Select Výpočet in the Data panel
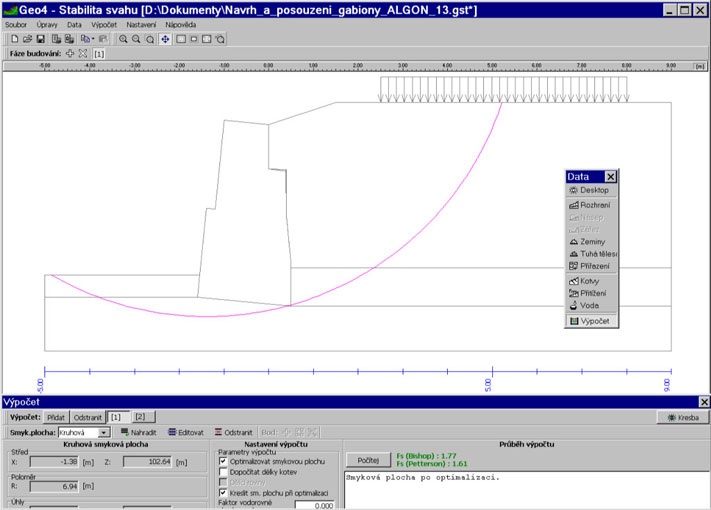This screenshot has height=510, width=711. (x=591, y=321)
